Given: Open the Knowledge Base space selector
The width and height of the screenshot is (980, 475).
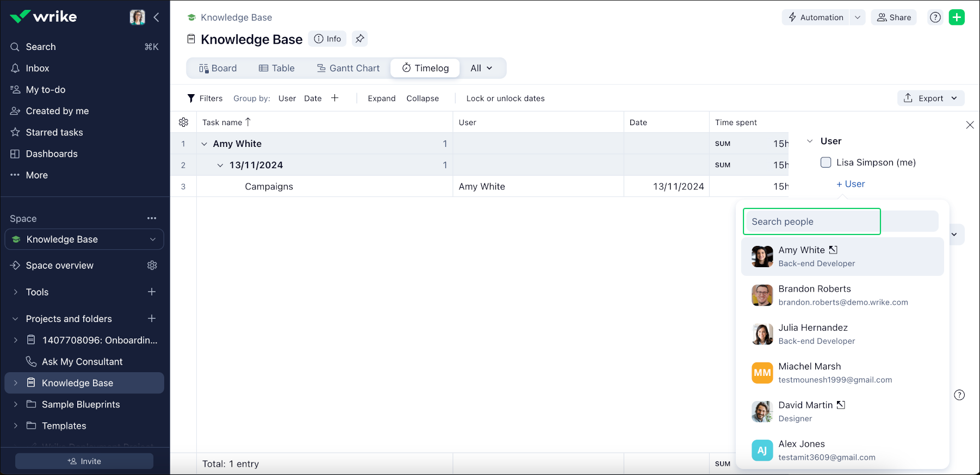Looking at the screenshot, I should click(84, 239).
